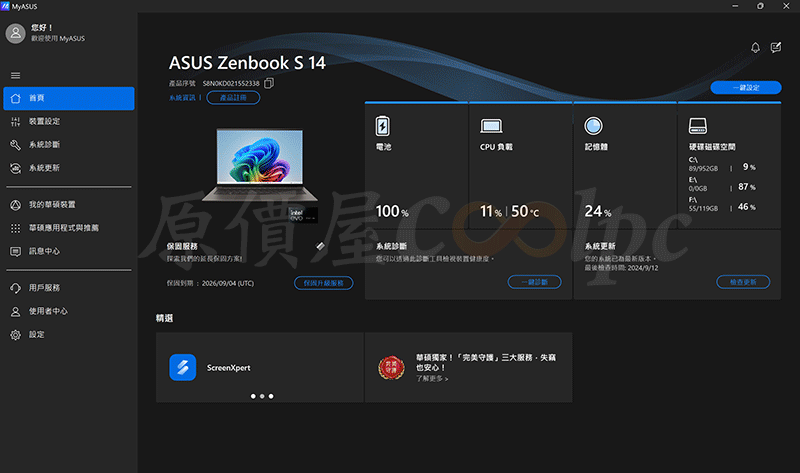Click the 一鍵設定 button
This screenshot has height=473, width=800.
coord(745,88)
